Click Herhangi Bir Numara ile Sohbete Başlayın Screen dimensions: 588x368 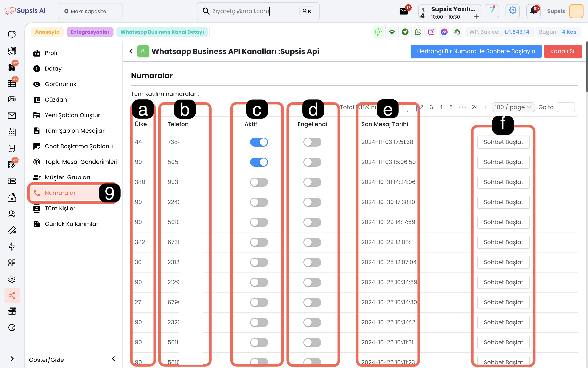point(476,51)
